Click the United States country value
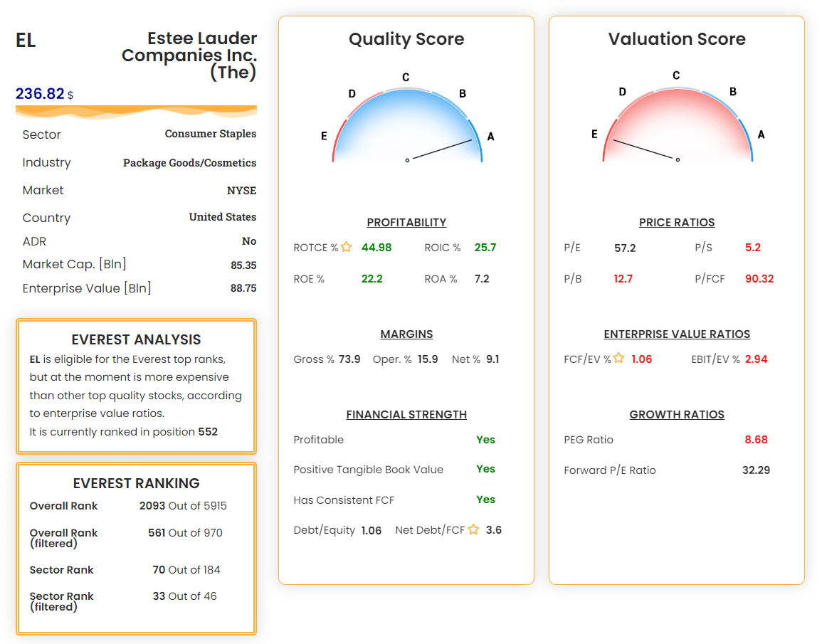 click(222, 217)
